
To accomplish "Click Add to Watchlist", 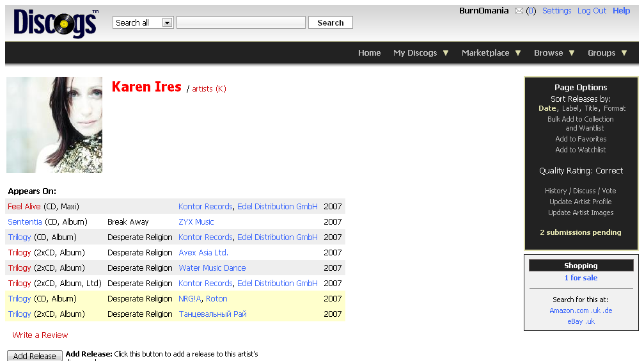I will click(580, 150).
